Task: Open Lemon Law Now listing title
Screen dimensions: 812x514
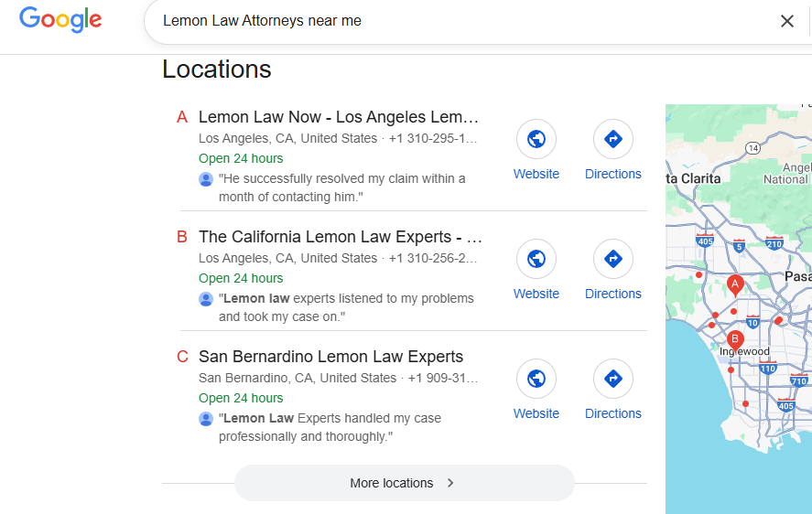Action: click(339, 117)
